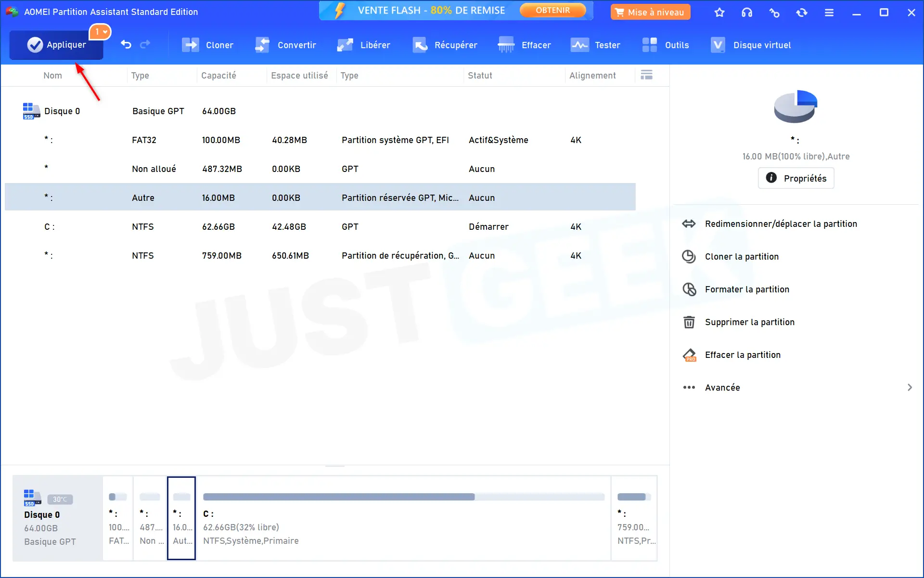This screenshot has width=924, height=578.
Task: Click the C: partition usage bar
Action: point(404,497)
